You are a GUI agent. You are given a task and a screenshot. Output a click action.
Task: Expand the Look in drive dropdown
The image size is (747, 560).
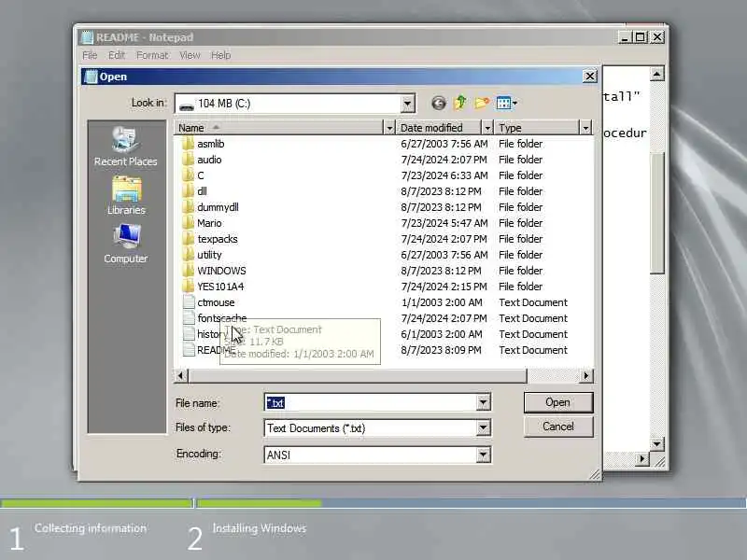pos(407,104)
